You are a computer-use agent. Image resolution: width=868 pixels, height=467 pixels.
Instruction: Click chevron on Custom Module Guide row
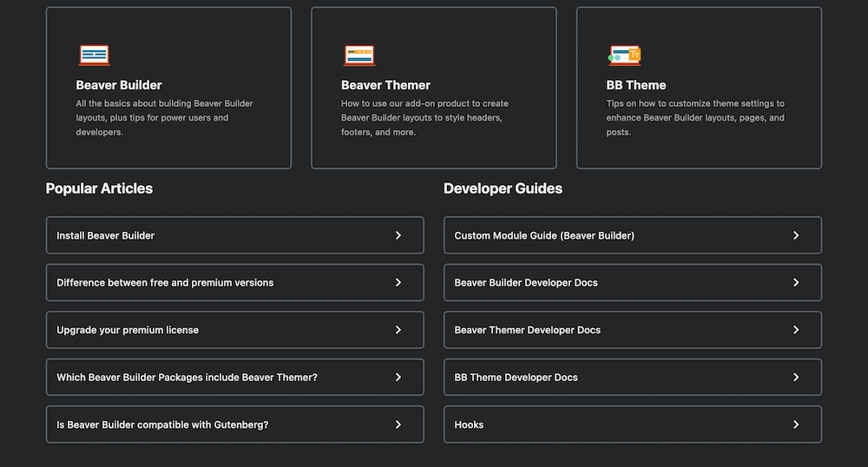pos(796,235)
